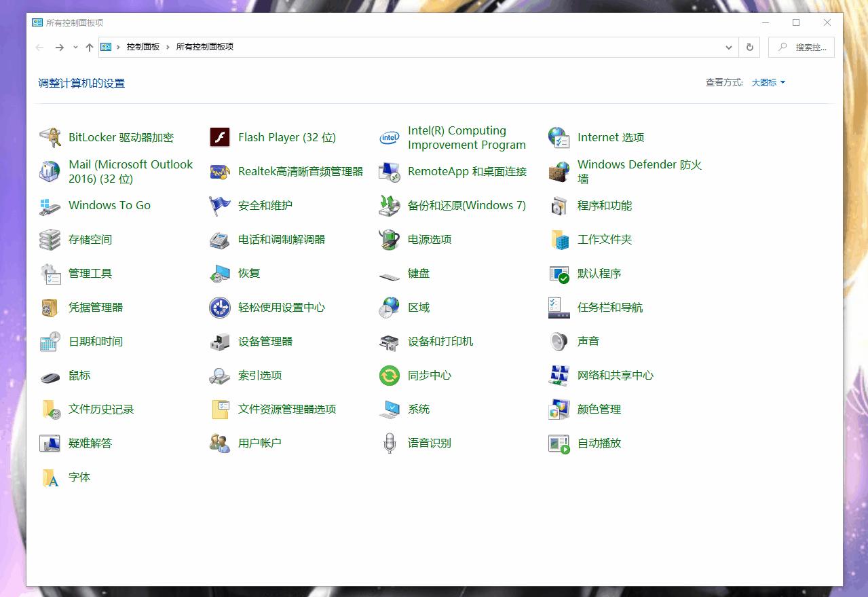Open the 程序和功能 icon

(x=559, y=206)
